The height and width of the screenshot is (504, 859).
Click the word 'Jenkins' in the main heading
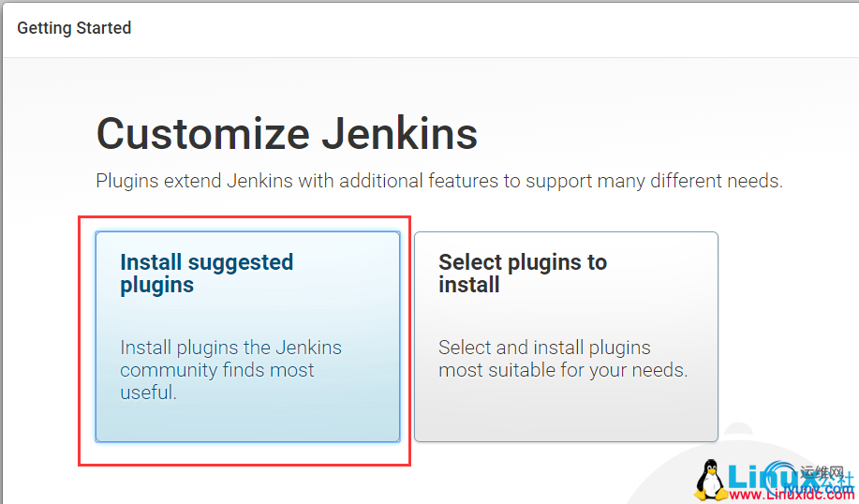(399, 134)
